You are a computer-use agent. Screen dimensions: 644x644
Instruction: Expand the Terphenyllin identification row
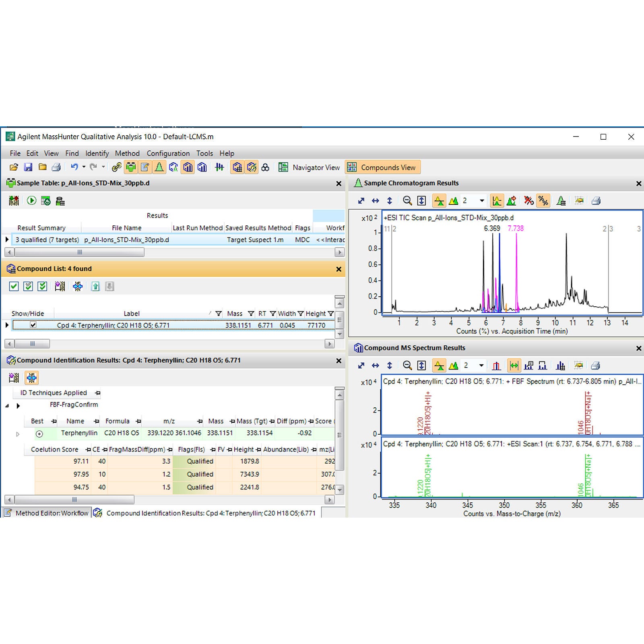pyautogui.click(x=18, y=434)
